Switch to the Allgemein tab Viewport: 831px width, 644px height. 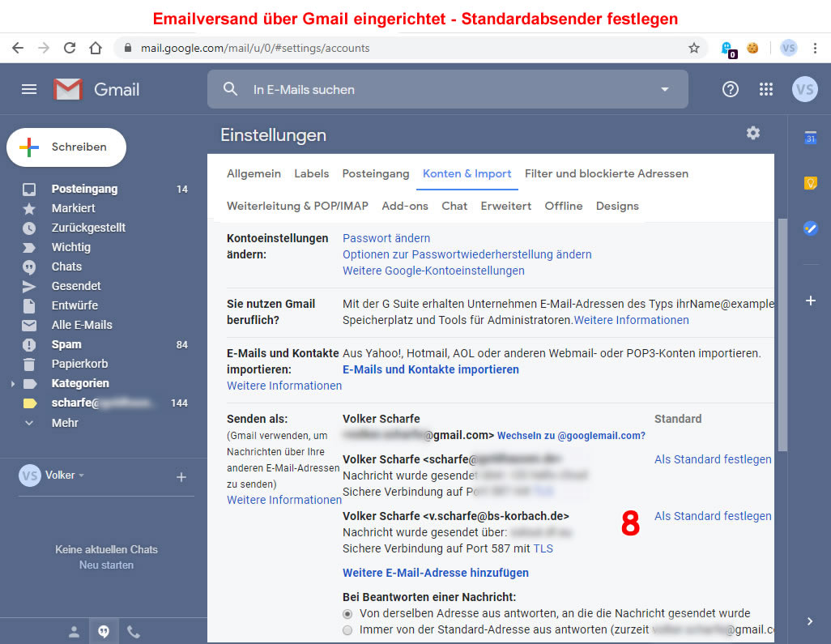pos(254,173)
